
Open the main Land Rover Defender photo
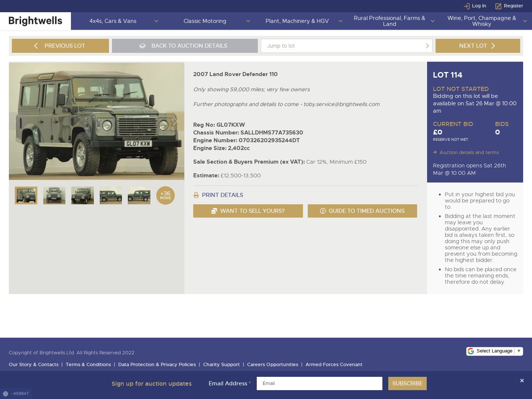click(x=96, y=121)
